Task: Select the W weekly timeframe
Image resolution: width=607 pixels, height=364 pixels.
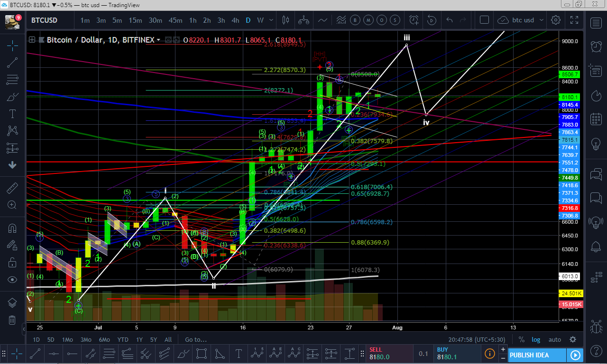Action: pos(260,20)
